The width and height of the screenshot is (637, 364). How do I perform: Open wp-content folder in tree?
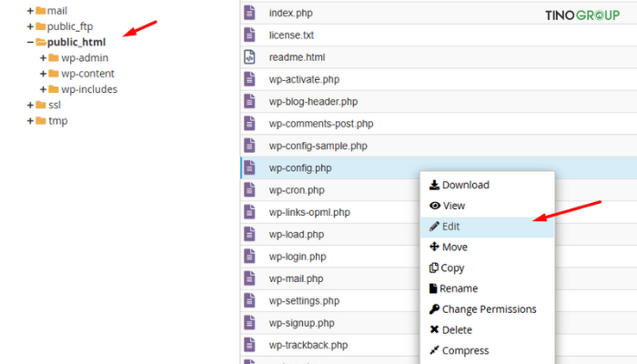87,74
